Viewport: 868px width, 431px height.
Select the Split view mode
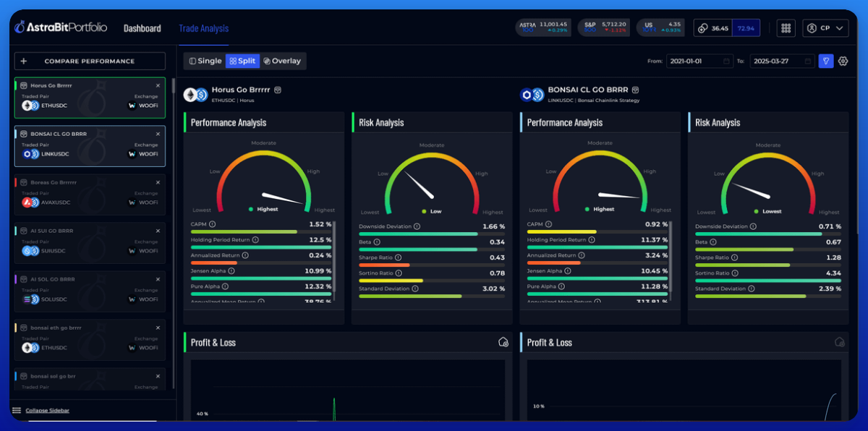(242, 61)
